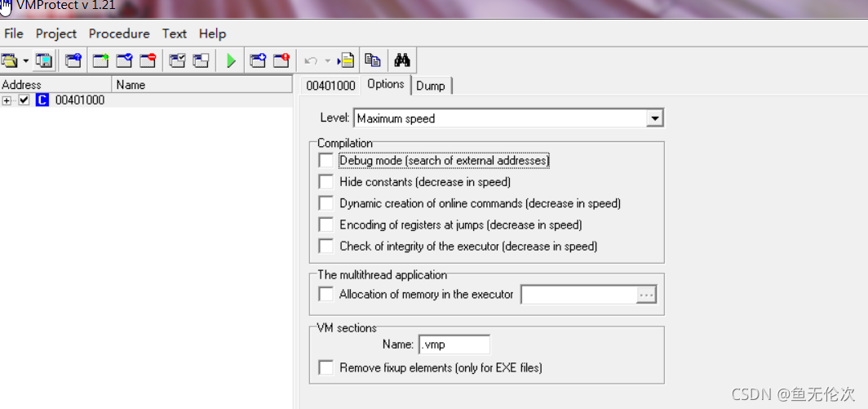Click the uncheck-all procedures toolbar icon
The width and height of the screenshot is (868, 409).
pyautogui.click(x=201, y=60)
